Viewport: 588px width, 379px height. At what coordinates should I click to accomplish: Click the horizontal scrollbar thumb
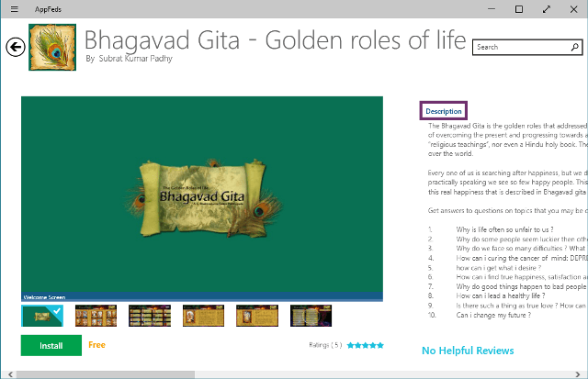[106, 374]
